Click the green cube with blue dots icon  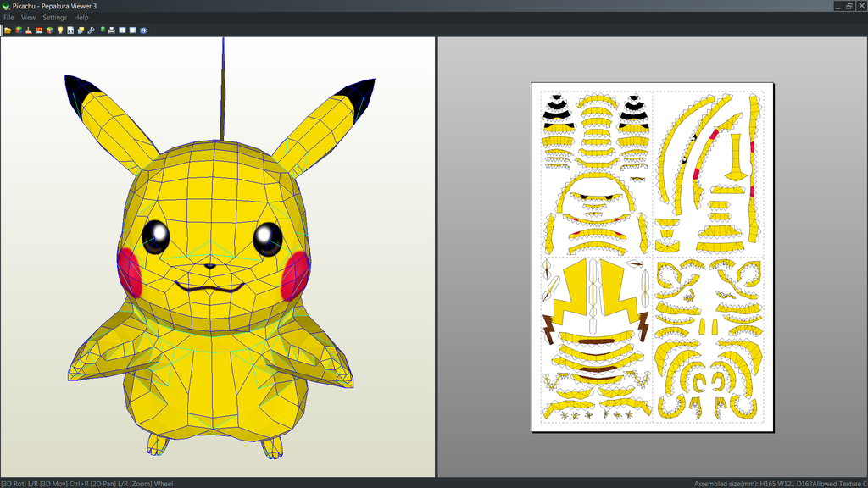(x=103, y=30)
